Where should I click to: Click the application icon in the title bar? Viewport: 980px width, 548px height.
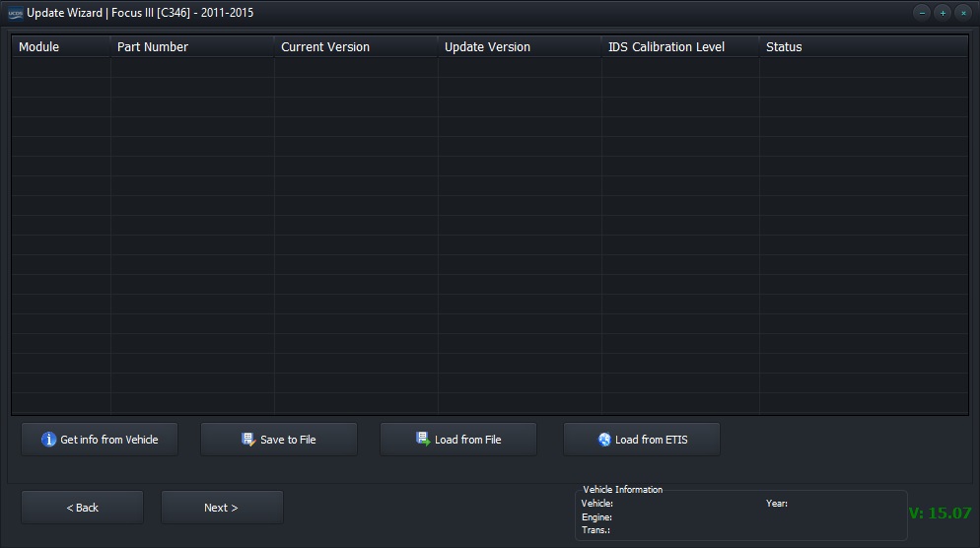coord(15,13)
